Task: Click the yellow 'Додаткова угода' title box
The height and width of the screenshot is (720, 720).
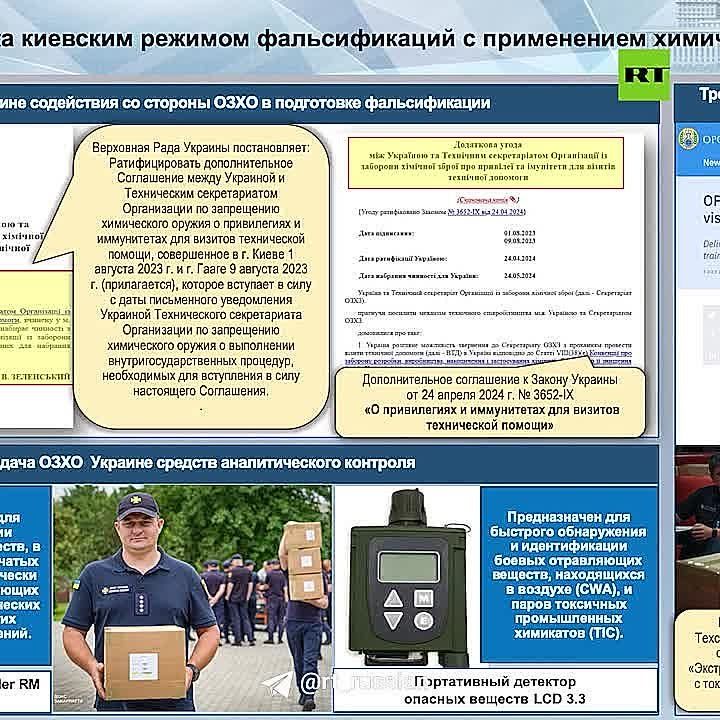Action: click(x=486, y=163)
